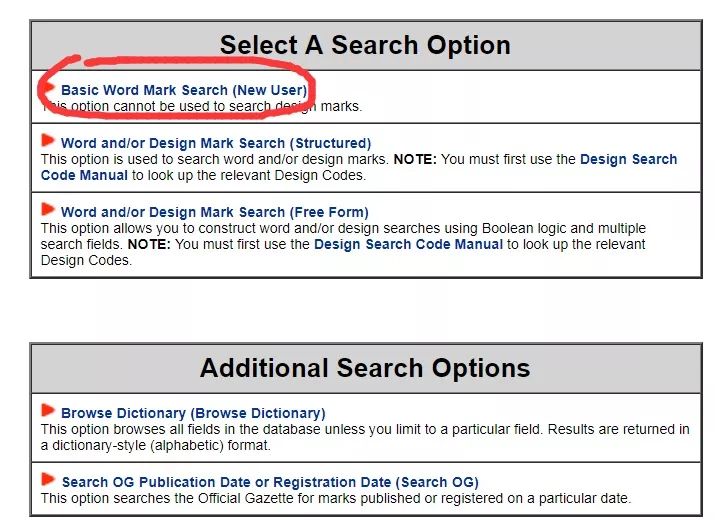715x520 pixels.
Task: Open Word and/or Design Mark Search (Structured)
Action: pos(216,143)
